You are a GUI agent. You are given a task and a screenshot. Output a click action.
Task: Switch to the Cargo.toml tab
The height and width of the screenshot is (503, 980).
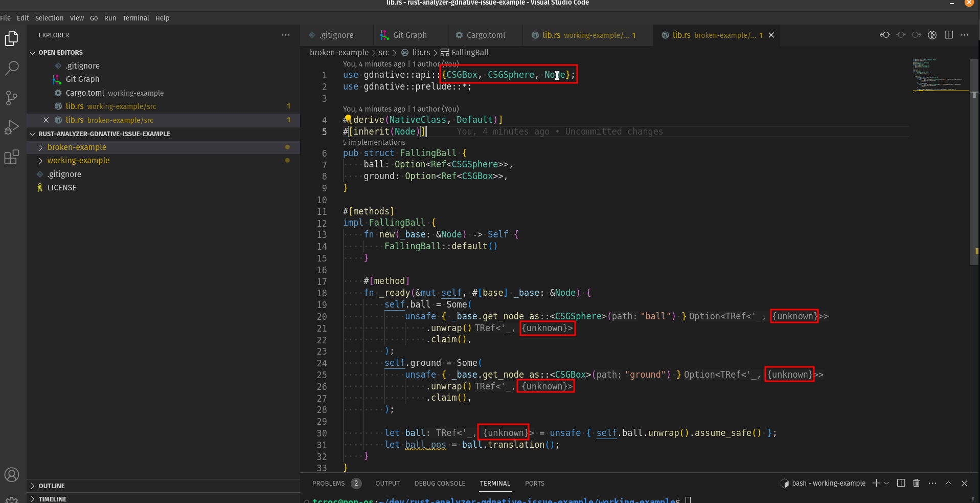tap(486, 35)
